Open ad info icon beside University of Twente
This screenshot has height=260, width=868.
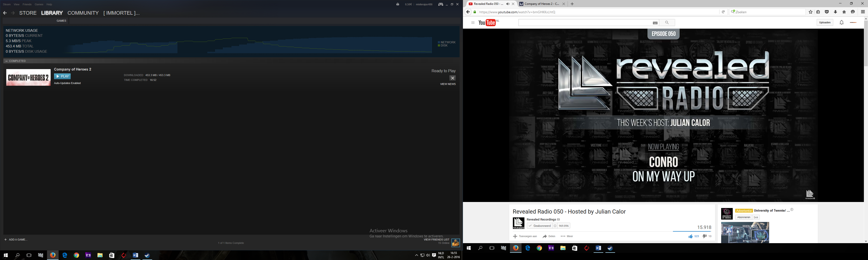[x=792, y=209]
